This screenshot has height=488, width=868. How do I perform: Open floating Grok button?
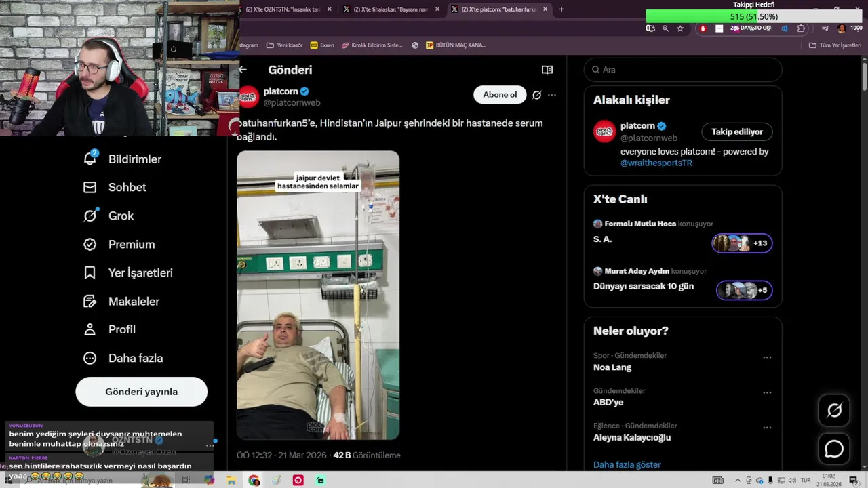tap(834, 410)
